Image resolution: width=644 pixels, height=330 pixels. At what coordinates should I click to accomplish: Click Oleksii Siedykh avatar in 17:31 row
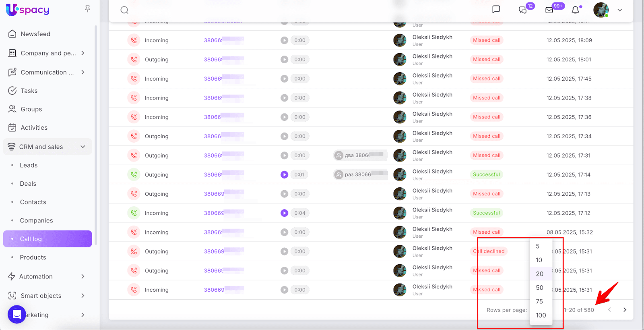pos(400,155)
